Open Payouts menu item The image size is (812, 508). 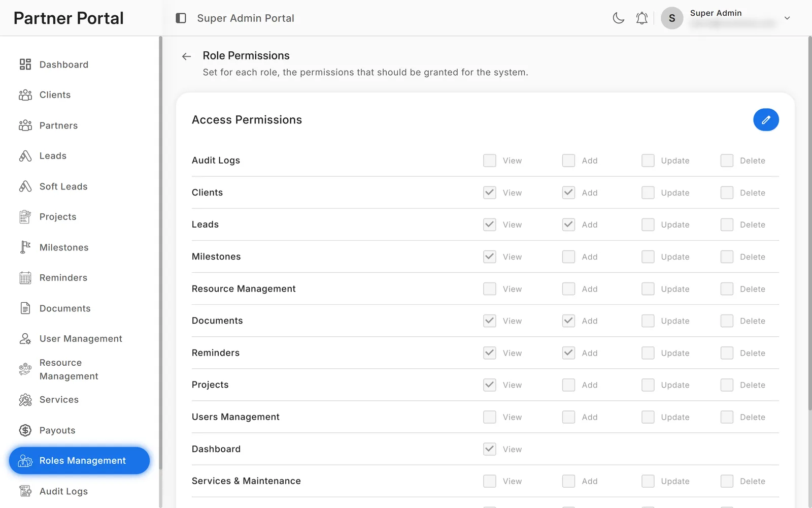pyautogui.click(x=79, y=430)
